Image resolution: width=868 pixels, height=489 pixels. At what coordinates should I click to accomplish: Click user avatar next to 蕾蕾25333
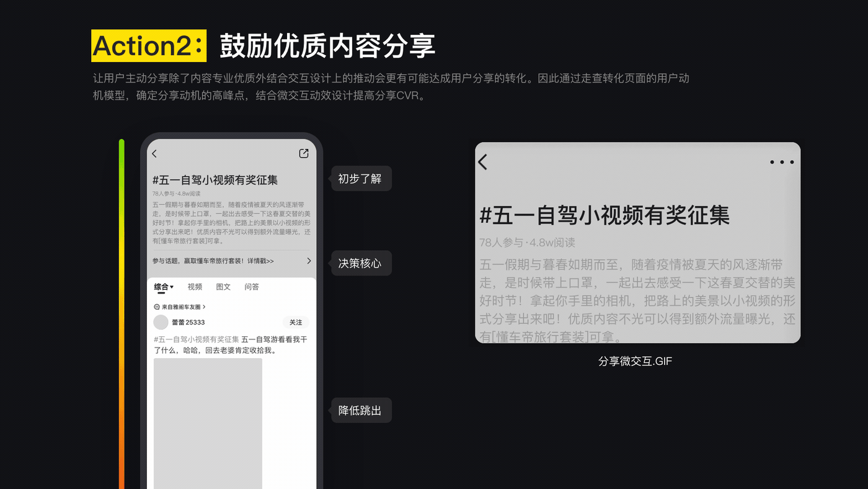click(x=161, y=322)
